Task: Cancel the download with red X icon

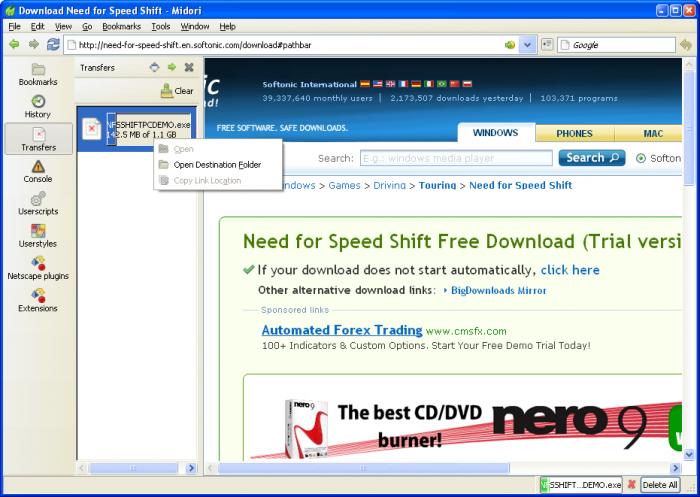Action: (631, 484)
